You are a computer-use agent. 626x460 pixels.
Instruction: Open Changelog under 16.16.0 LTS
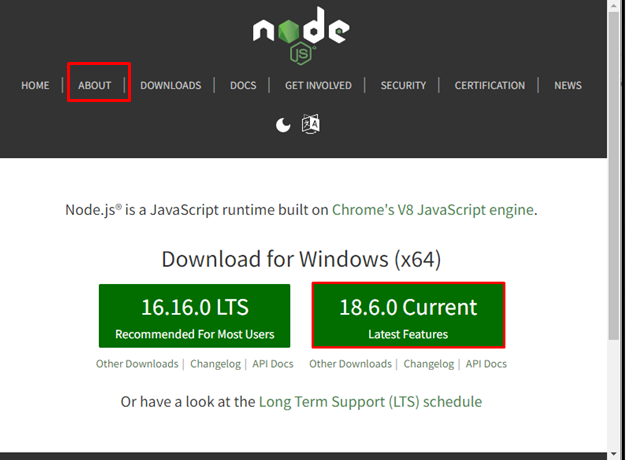click(216, 364)
